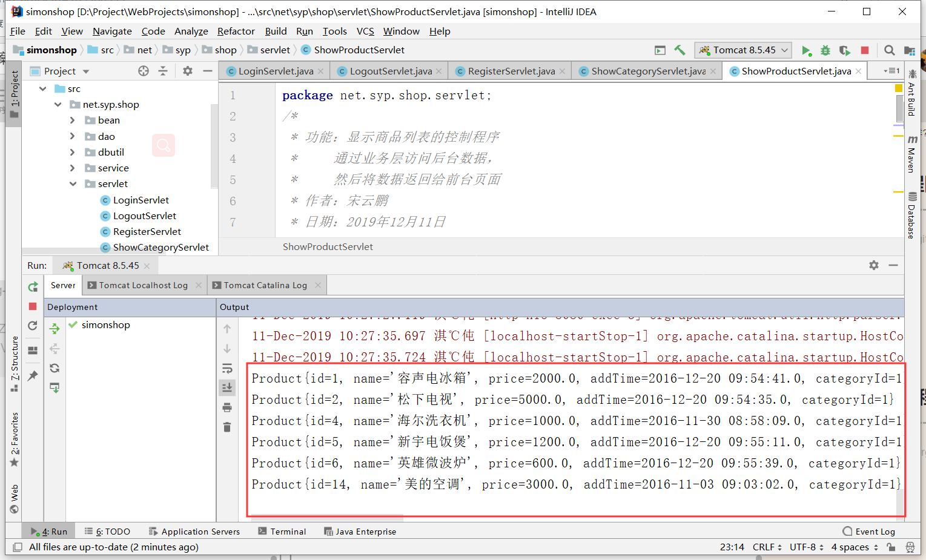Open Tomcat Catalina Log tab
Image resolution: width=926 pixels, height=560 pixels.
point(265,285)
